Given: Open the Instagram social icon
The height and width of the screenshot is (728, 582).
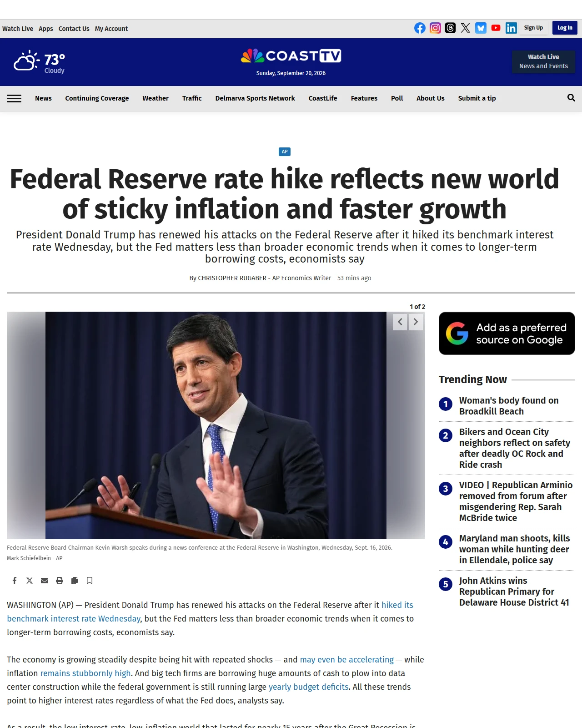Looking at the screenshot, I should coord(435,28).
